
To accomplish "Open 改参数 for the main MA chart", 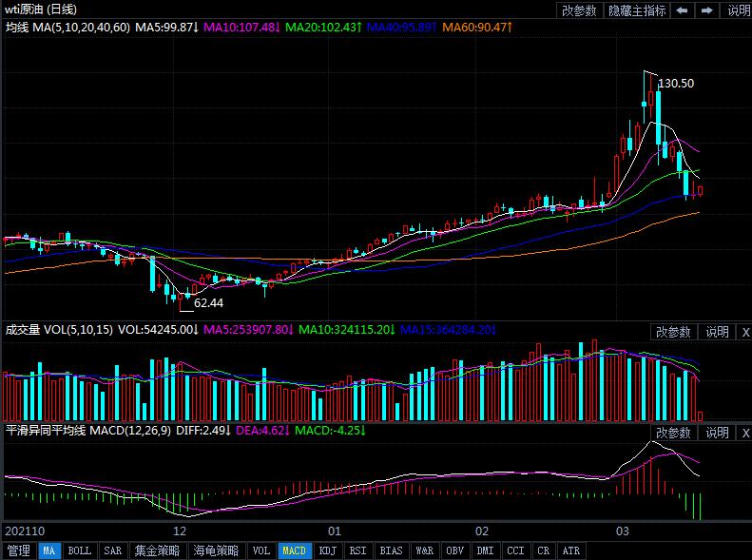I will click(579, 10).
